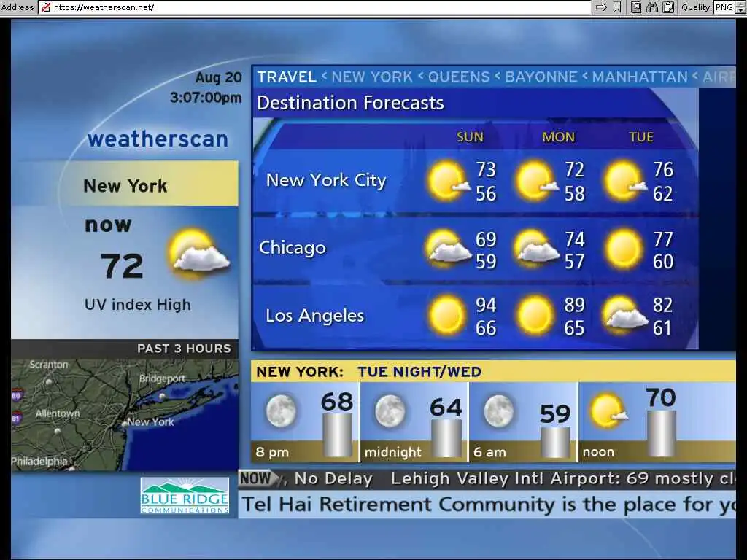Click the 3:07:00pm clock text
This screenshot has height=560, width=747.
206,98
